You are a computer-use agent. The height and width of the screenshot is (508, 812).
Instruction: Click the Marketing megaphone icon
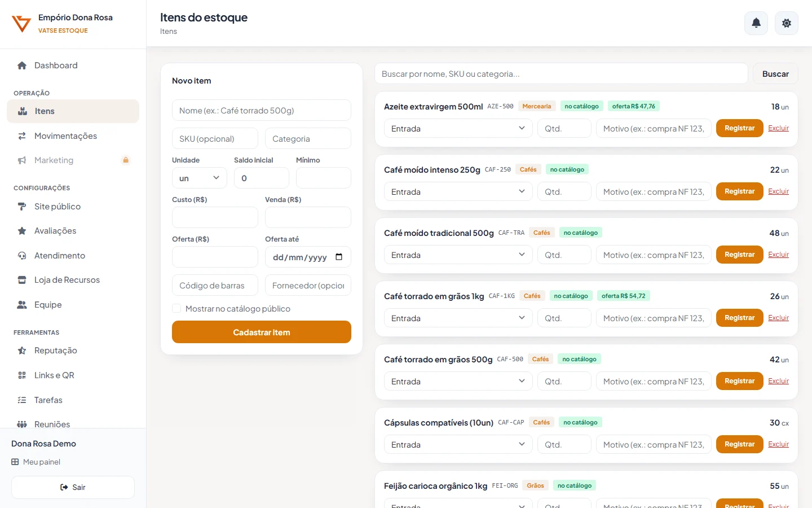[22, 160]
